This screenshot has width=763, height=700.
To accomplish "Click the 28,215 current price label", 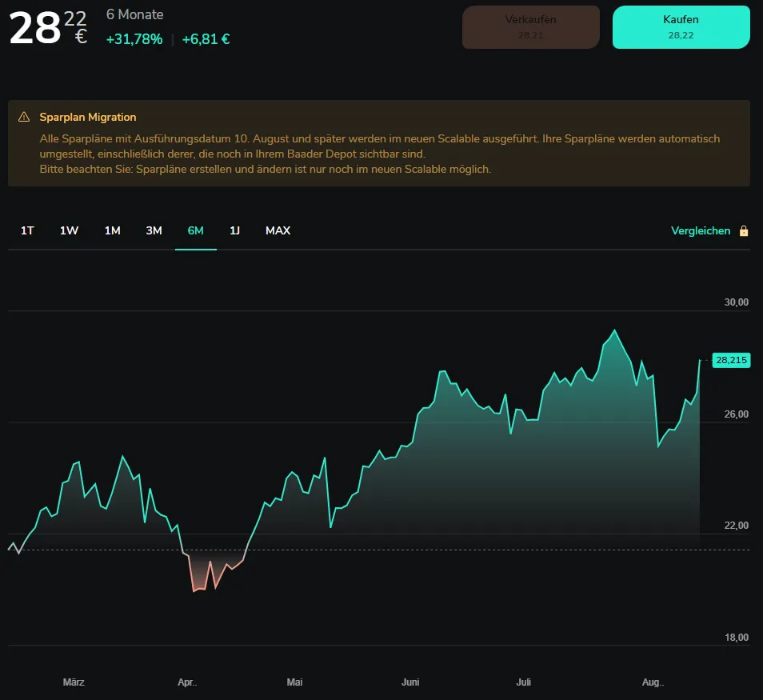I will [731, 360].
